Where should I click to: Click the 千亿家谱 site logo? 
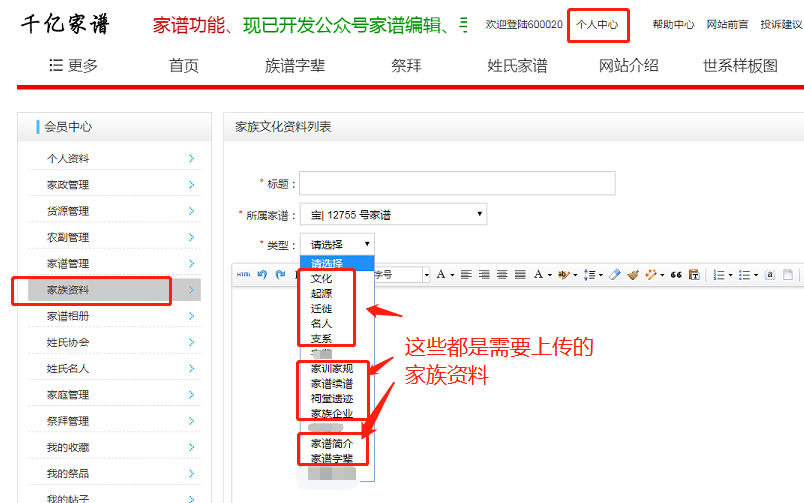click(x=65, y=24)
